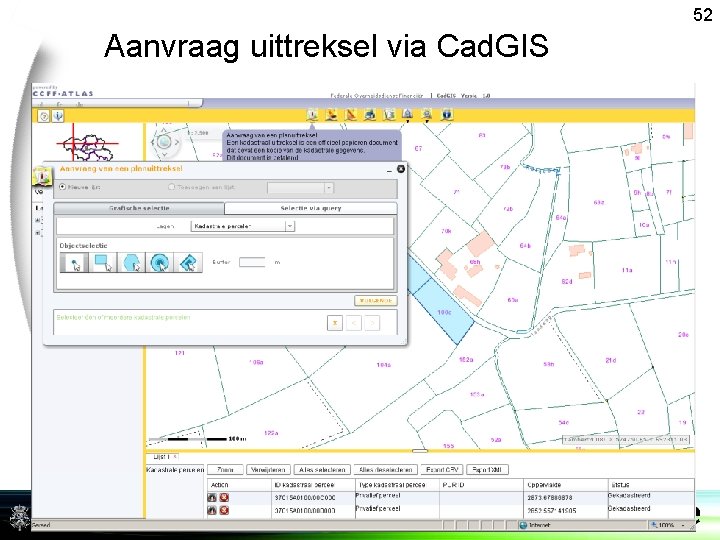Screen dimensions: 720x540
Task: Click the Oppervlakte column header
Action: [566, 485]
